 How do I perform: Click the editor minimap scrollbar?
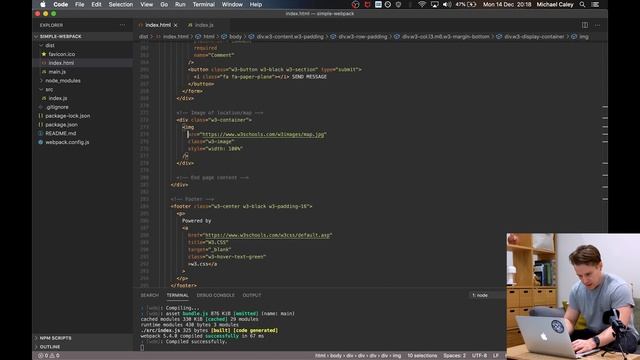[605, 163]
